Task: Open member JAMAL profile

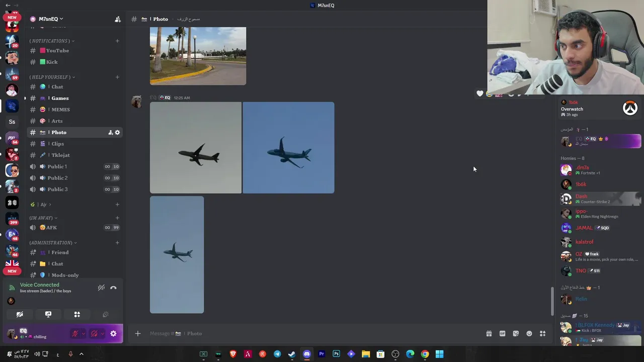Action: [x=600, y=228]
